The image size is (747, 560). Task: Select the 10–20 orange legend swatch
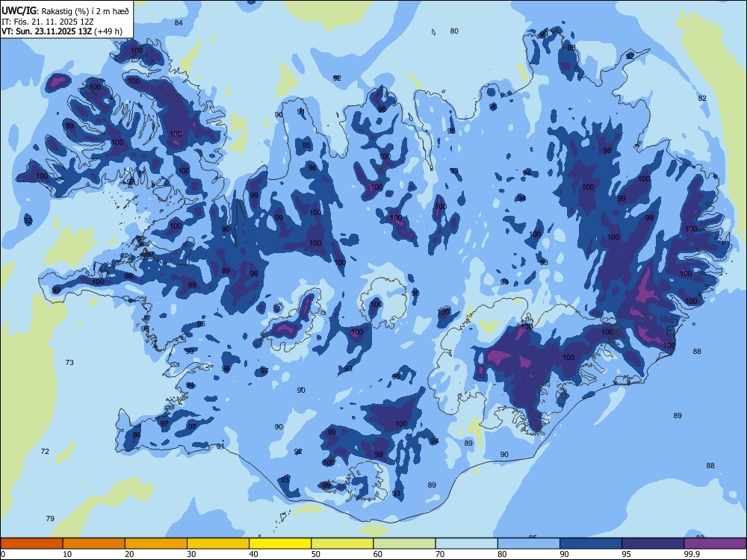[94, 544]
